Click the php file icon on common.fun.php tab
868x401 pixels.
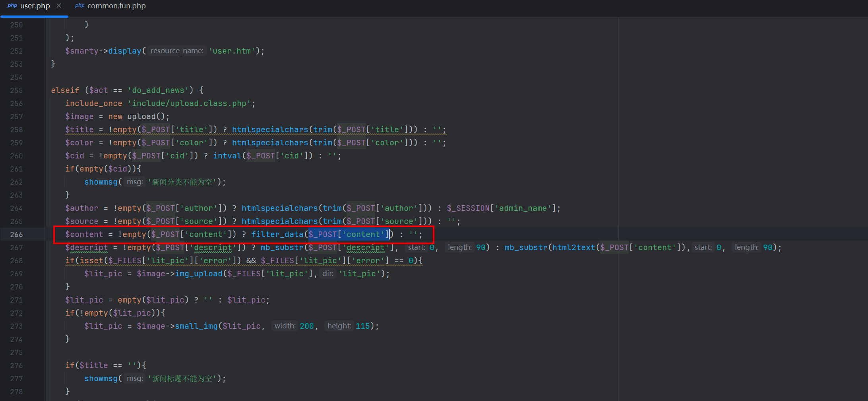pos(80,6)
